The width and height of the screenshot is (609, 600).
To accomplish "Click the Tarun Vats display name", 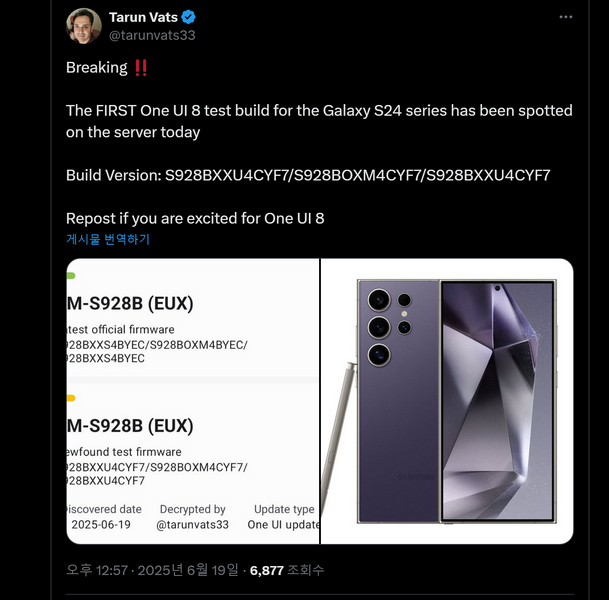I will coord(143,17).
